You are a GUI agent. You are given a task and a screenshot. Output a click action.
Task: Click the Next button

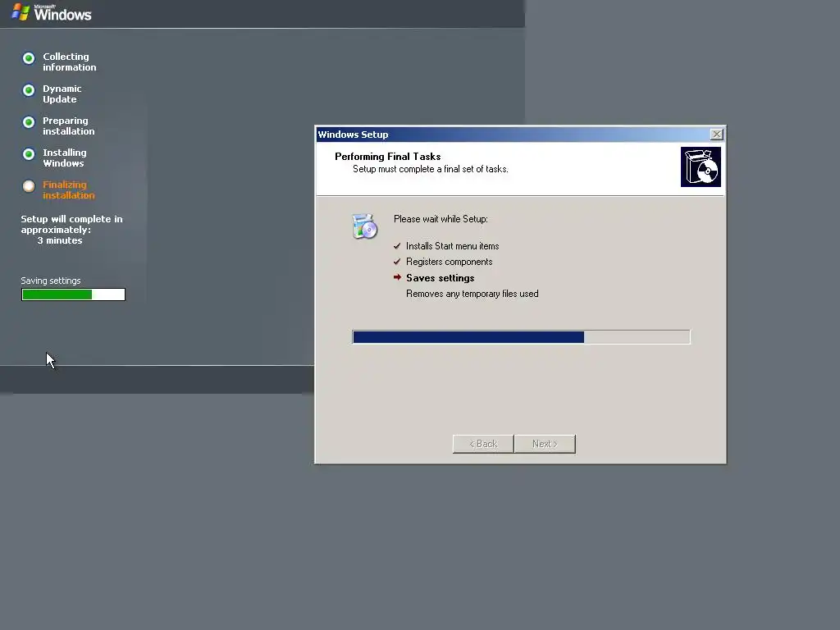545,444
